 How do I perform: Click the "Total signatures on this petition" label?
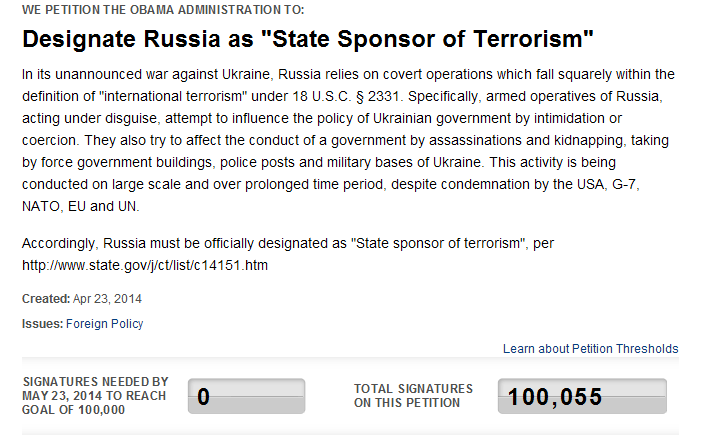[x=413, y=395]
